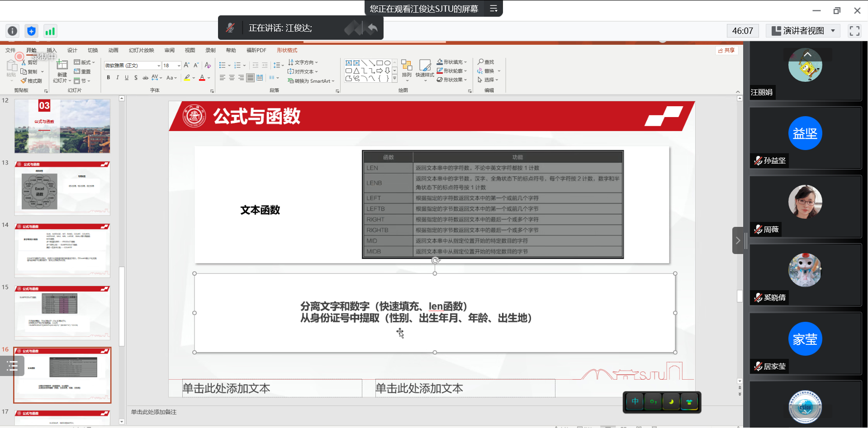This screenshot has width=868, height=428.
Task: Select the Format Painter (格式刷) tool
Action: tap(32, 80)
